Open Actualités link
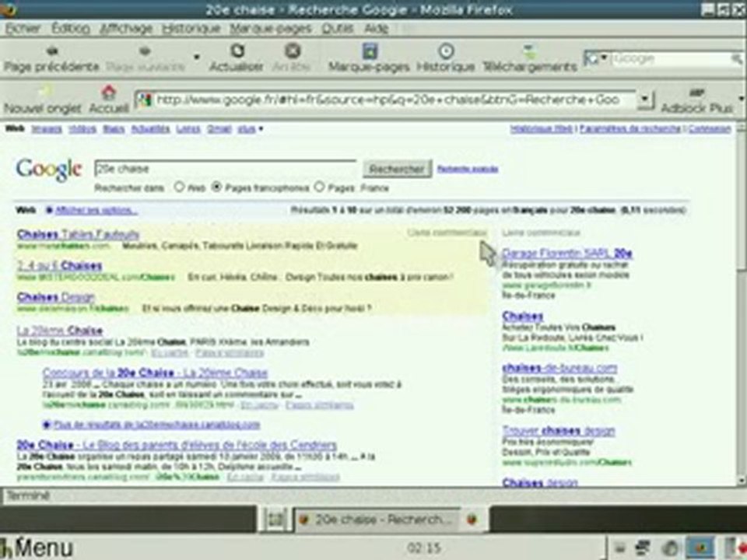 [150, 129]
